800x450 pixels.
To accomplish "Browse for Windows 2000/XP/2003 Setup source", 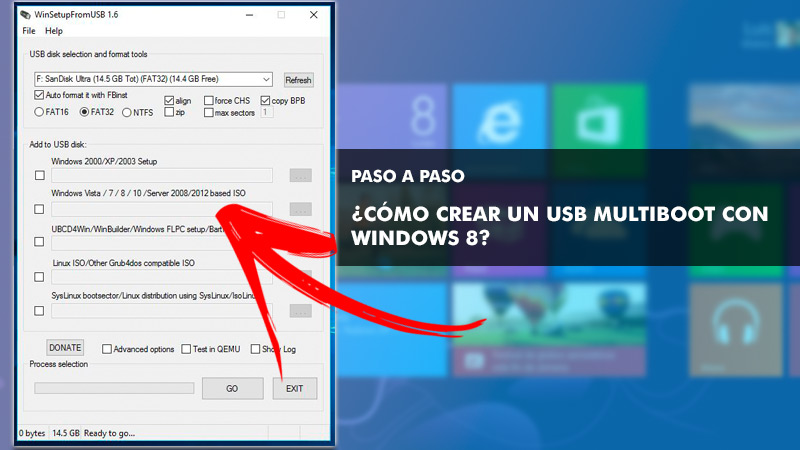I will [x=301, y=176].
